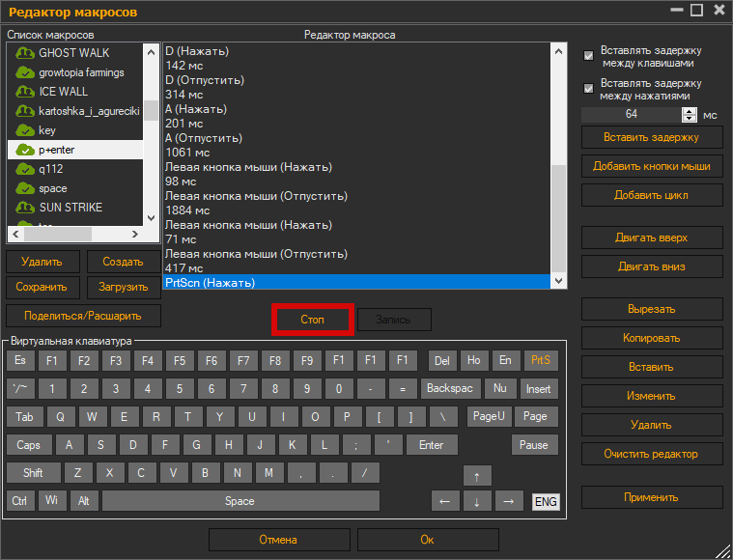Click the Поделиться/Расшарить button
The width and height of the screenshot is (733, 560).
[83, 316]
